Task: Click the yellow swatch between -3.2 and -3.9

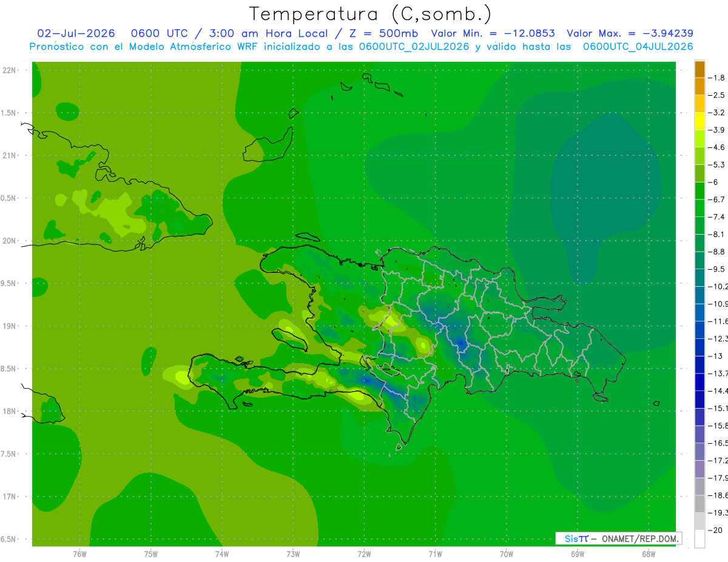Action: [x=699, y=121]
